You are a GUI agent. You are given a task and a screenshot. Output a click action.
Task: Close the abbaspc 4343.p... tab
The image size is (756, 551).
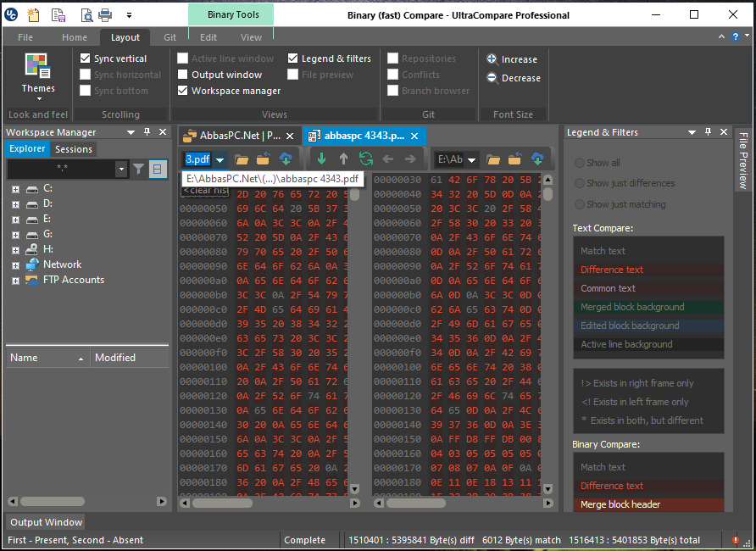[x=414, y=136]
